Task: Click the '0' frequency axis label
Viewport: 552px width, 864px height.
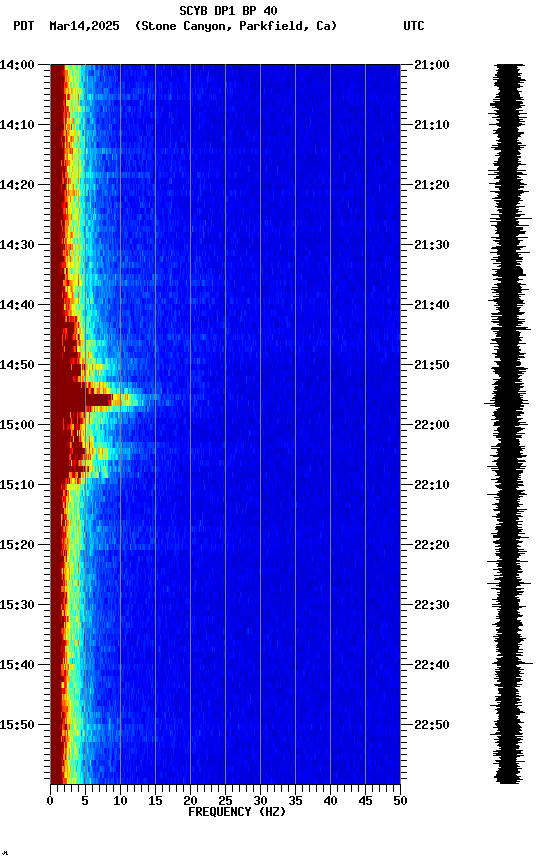Action: pyautogui.click(x=50, y=801)
